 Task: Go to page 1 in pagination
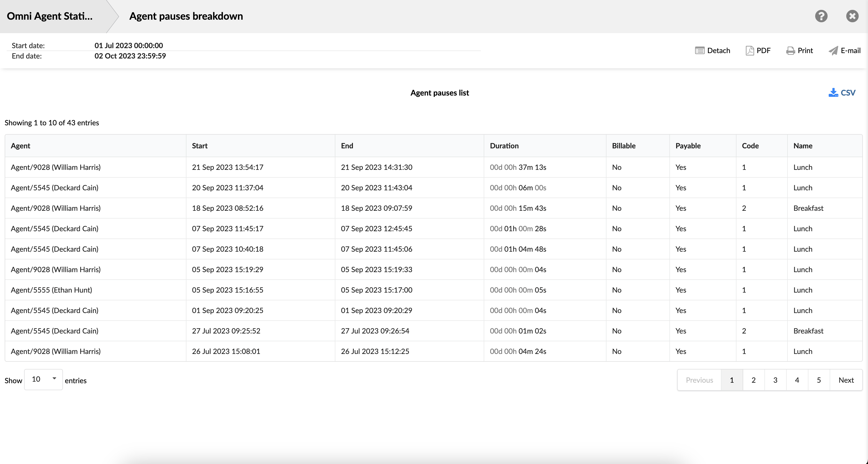[732, 380]
